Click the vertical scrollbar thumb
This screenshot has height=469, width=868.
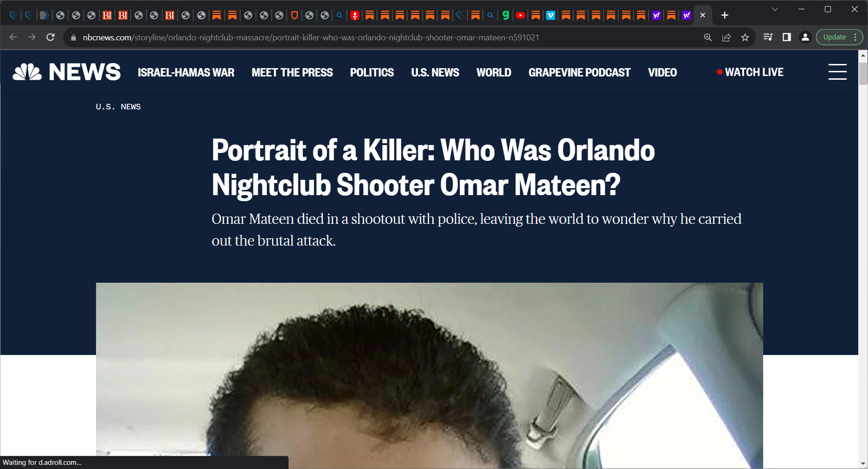pyautogui.click(x=863, y=73)
